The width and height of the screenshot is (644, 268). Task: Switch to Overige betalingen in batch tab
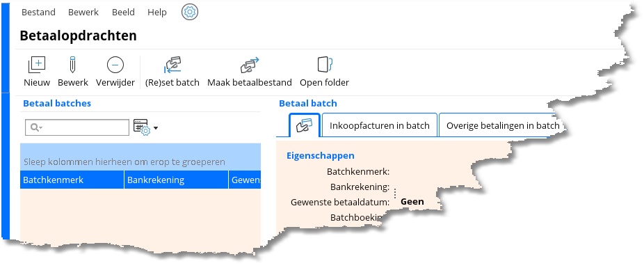coord(503,125)
